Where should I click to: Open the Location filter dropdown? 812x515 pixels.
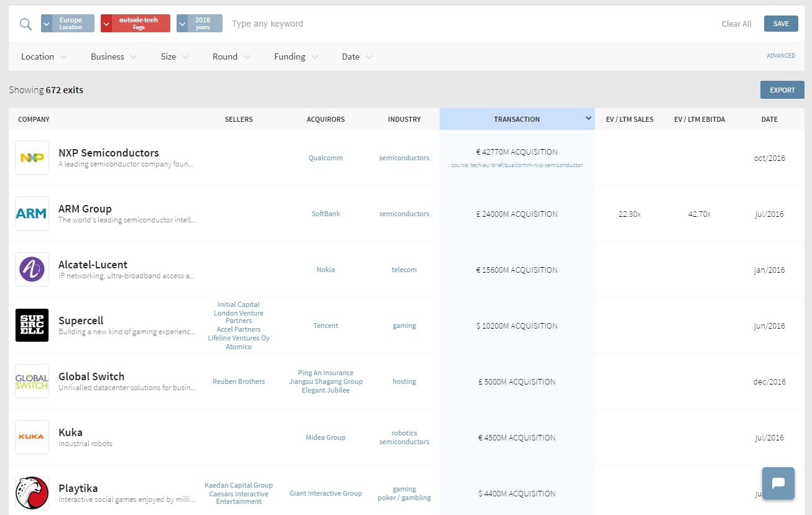[x=44, y=57]
